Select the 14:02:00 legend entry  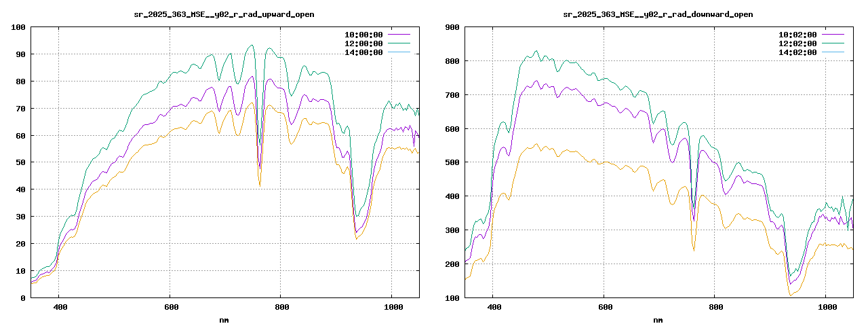coord(797,52)
